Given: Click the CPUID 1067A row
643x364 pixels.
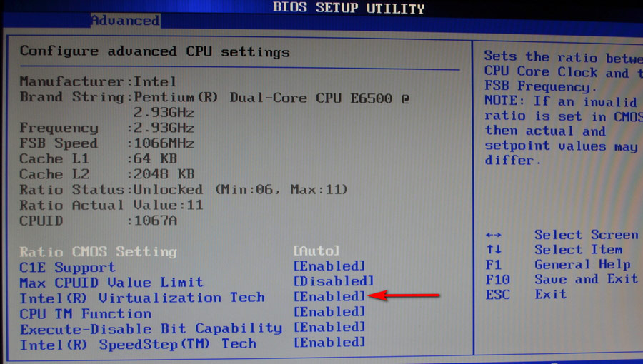Looking at the screenshot, I should pos(98,221).
